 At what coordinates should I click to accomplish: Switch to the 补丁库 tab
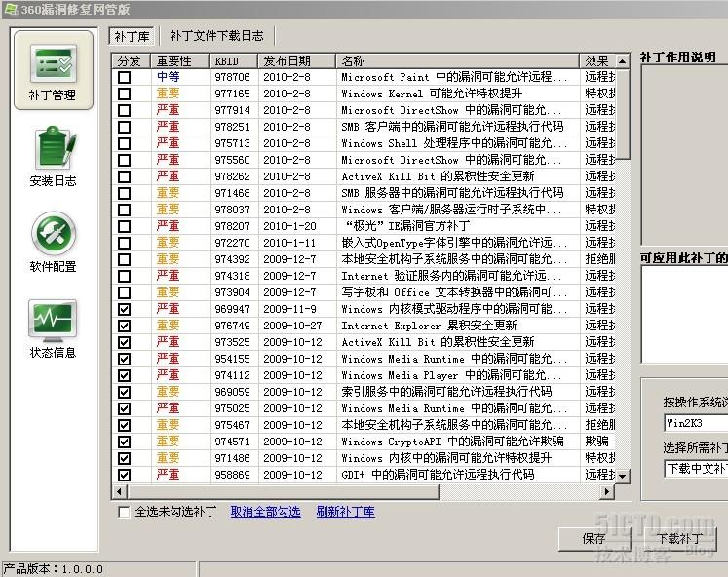pyautogui.click(x=133, y=36)
